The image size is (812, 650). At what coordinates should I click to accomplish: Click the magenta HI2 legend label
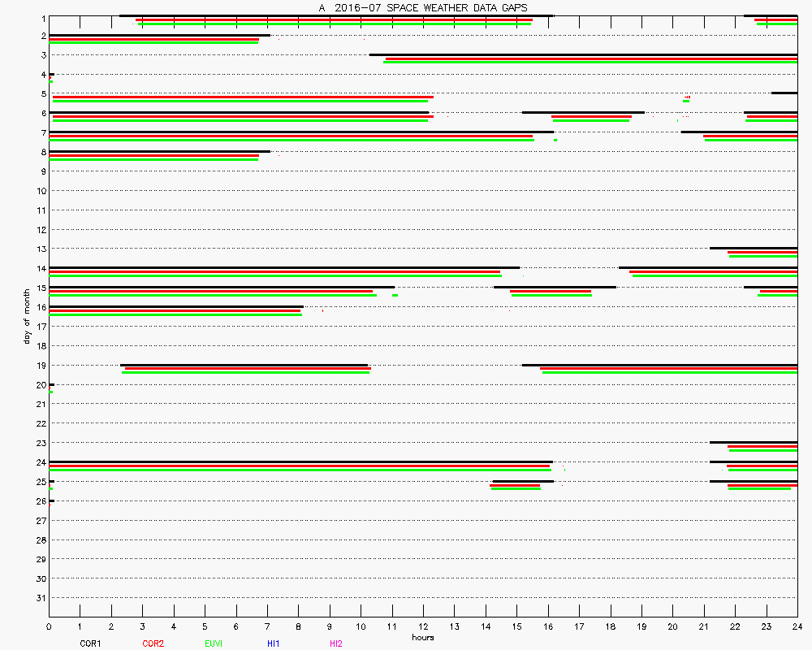pos(335,643)
